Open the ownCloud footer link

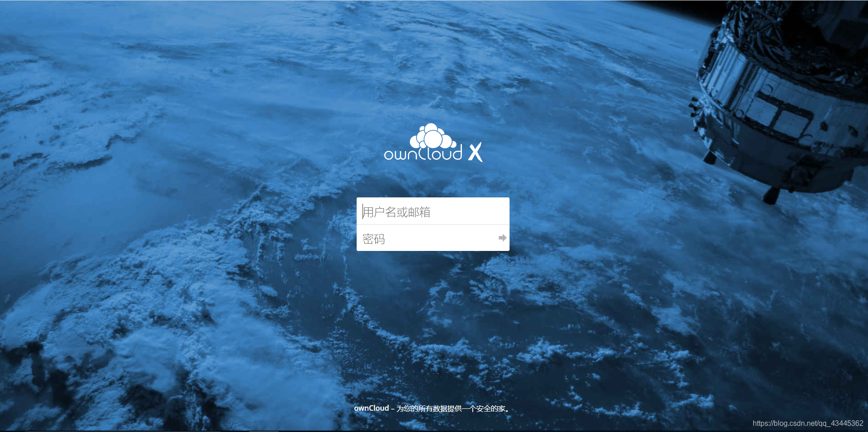point(372,408)
